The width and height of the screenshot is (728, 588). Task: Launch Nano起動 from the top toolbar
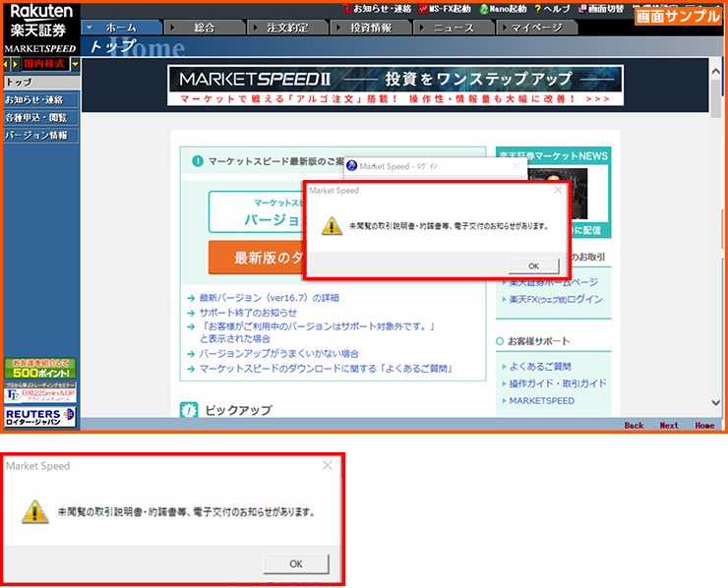click(504, 9)
